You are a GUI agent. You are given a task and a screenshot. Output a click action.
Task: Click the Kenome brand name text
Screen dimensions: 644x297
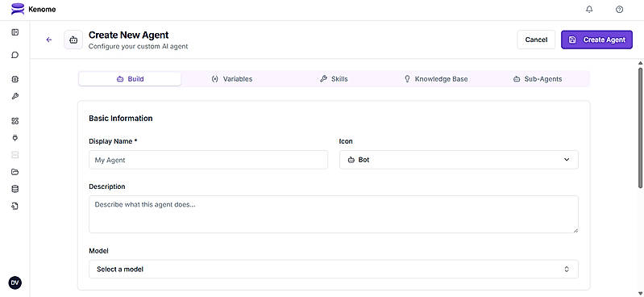pyautogui.click(x=42, y=10)
